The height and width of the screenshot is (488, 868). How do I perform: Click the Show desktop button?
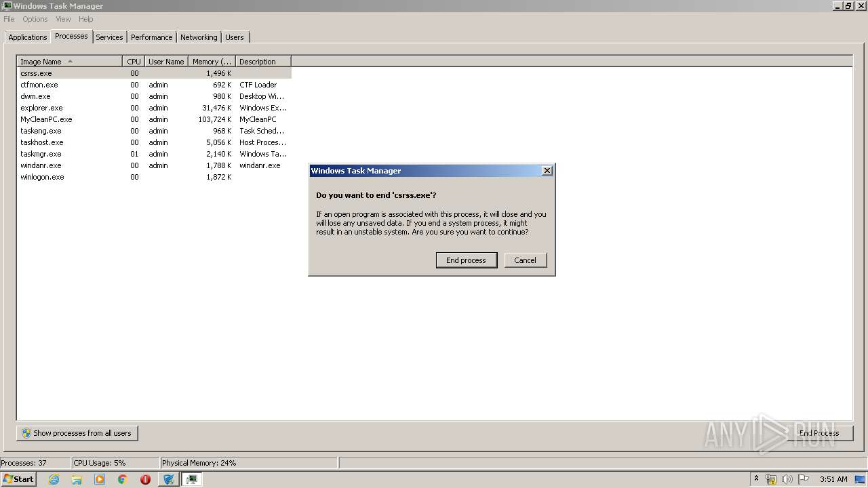click(861, 479)
